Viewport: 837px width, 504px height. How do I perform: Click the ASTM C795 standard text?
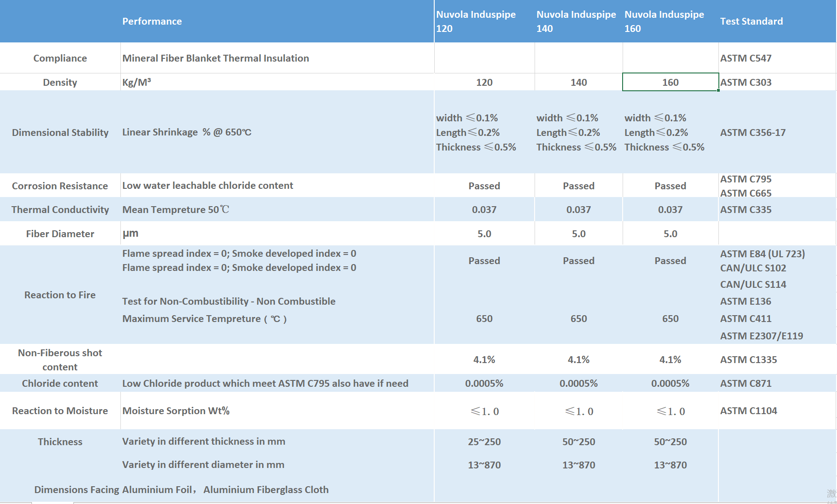(746, 179)
